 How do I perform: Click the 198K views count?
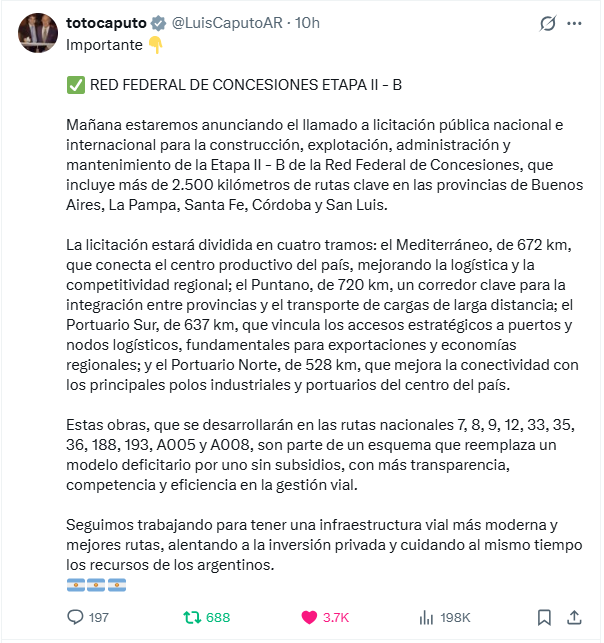click(x=455, y=618)
